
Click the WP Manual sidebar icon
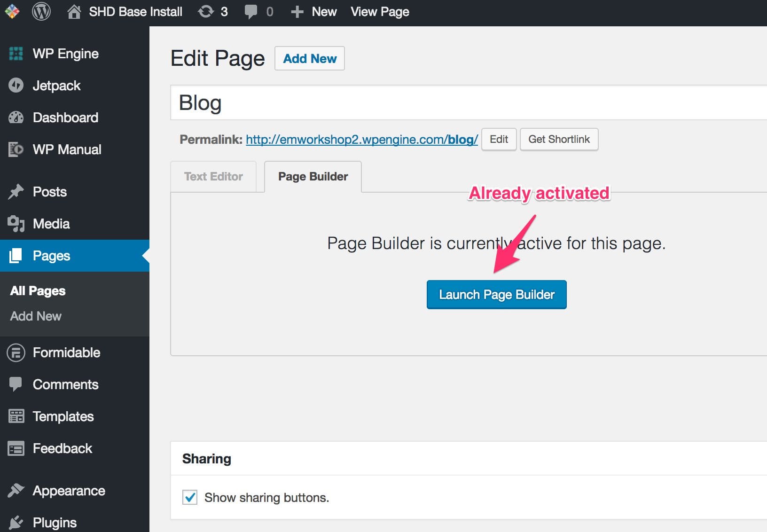click(x=16, y=149)
